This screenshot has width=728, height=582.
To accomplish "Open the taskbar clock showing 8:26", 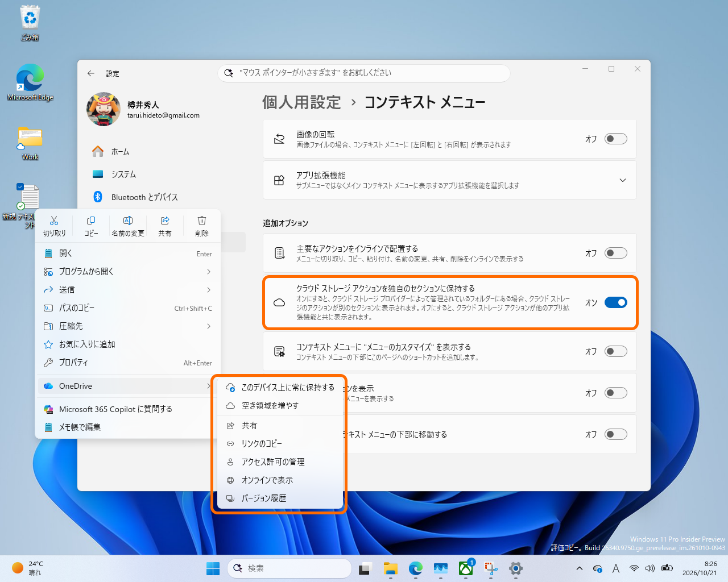I will (x=700, y=568).
